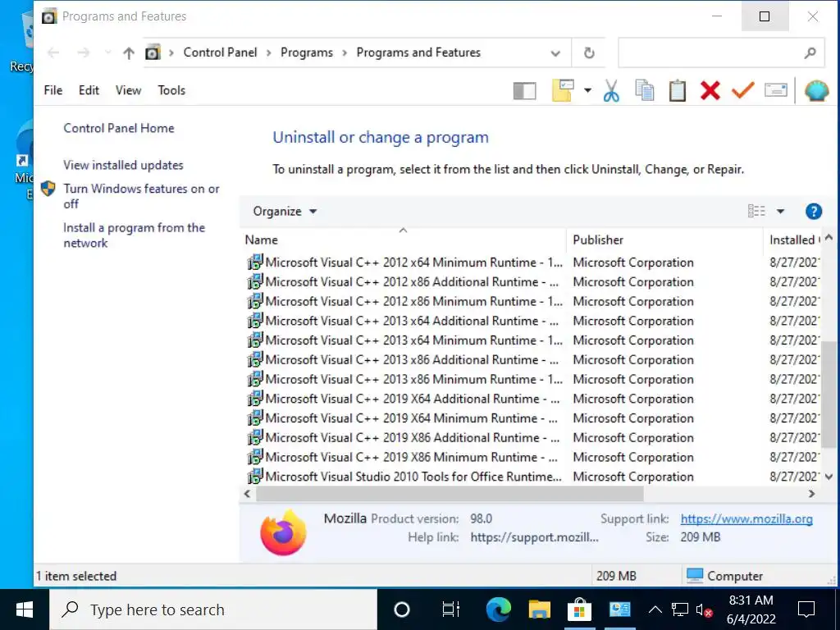
Task: Open the Tools menu
Action: point(171,90)
